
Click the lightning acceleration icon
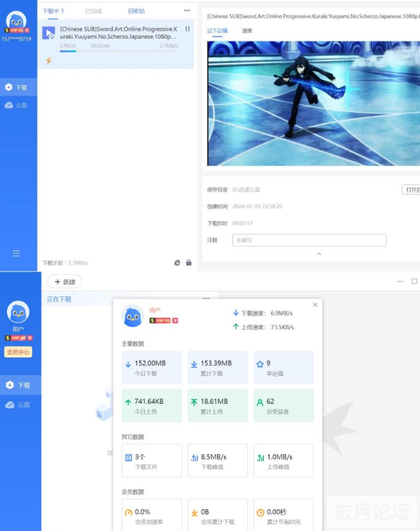click(x=49, y=60)
